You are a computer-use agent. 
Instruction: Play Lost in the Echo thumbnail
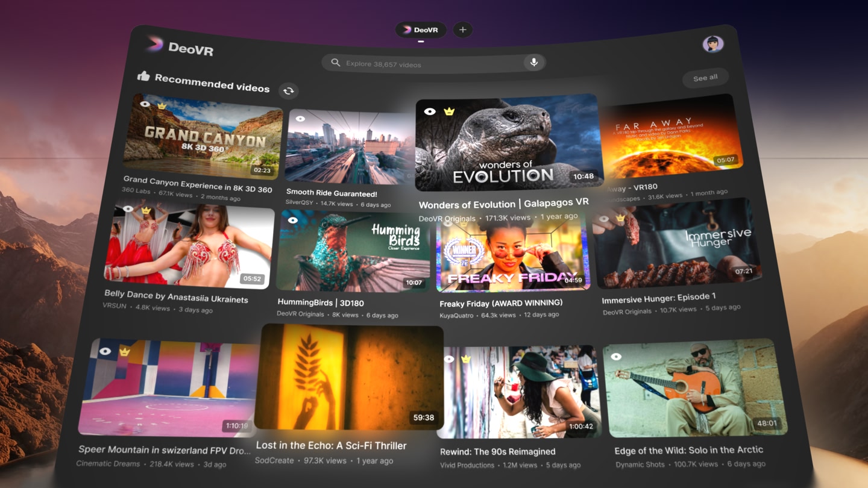(349, 377)
